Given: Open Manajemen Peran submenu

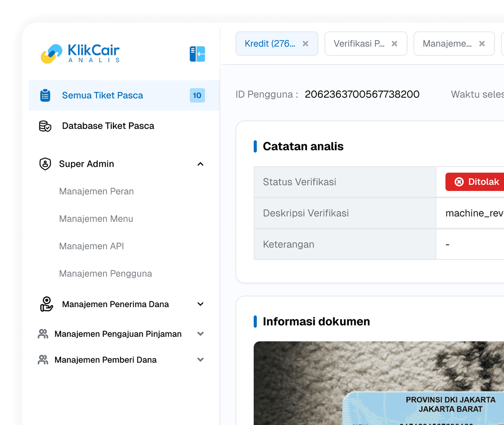Looking at the screenshot, I should pyautogui.click(x=96, y=191).
